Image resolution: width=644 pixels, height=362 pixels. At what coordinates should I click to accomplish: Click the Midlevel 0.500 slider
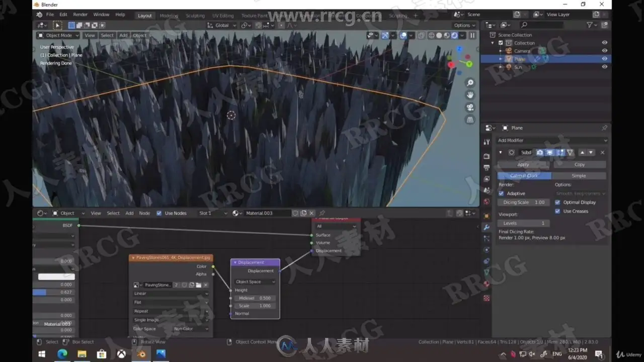pyautogui.click(x=255, y=298)
